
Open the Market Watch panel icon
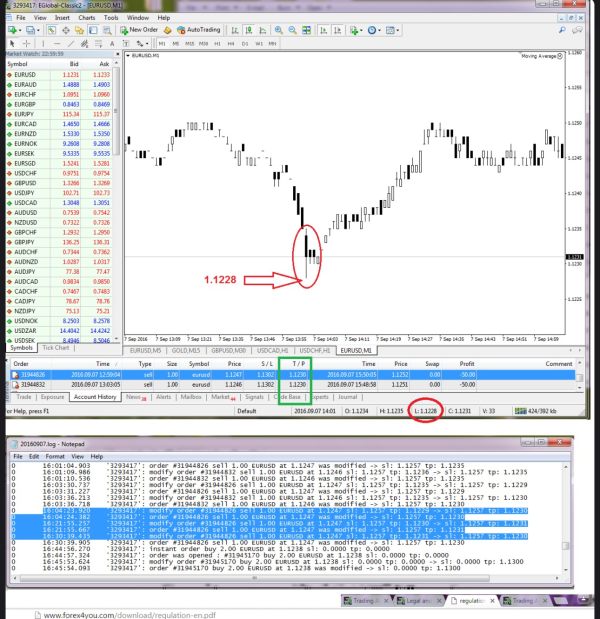tap(52, 30)
